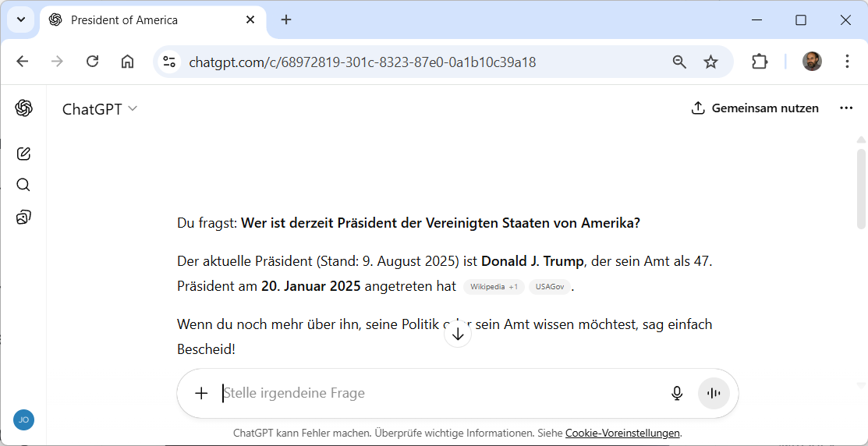The height and width of the screenshot is (446, 868).
Task: Start a new chat with pencil icon
Action: [23, 154]
